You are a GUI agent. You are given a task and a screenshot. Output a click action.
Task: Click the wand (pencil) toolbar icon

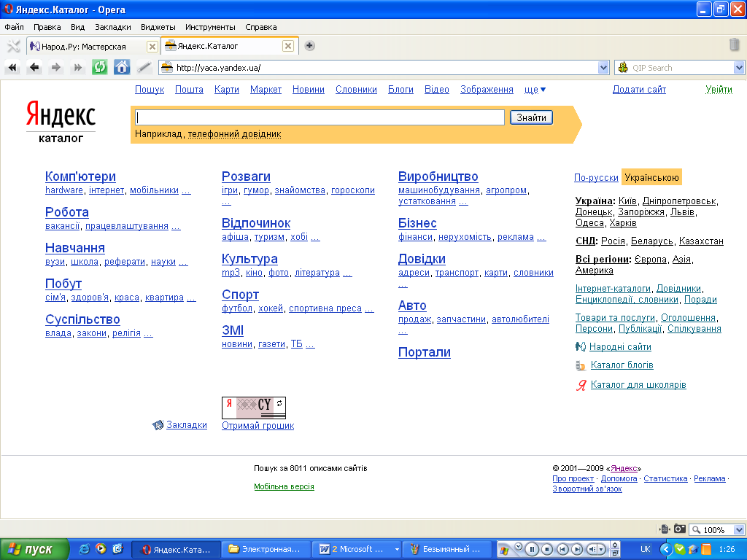[144, 68]
